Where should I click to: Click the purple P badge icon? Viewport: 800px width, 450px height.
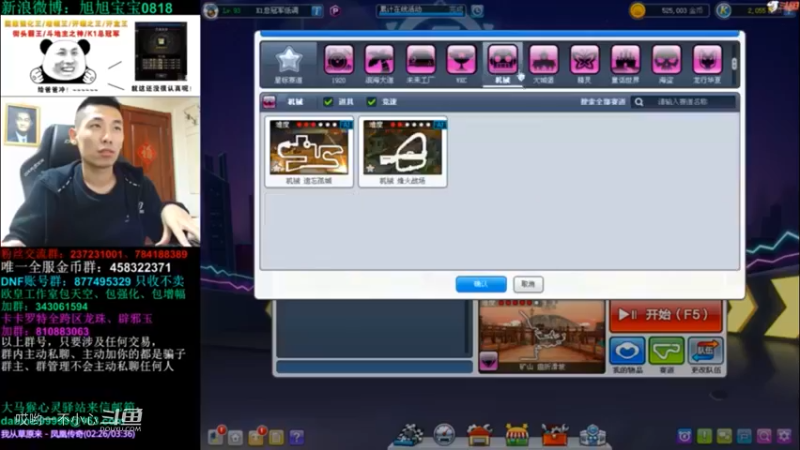[x=335, y=11]
